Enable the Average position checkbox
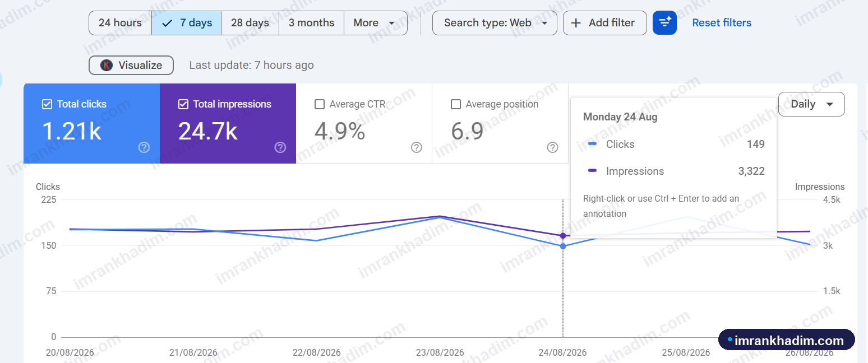 click(x=456, y=104)
